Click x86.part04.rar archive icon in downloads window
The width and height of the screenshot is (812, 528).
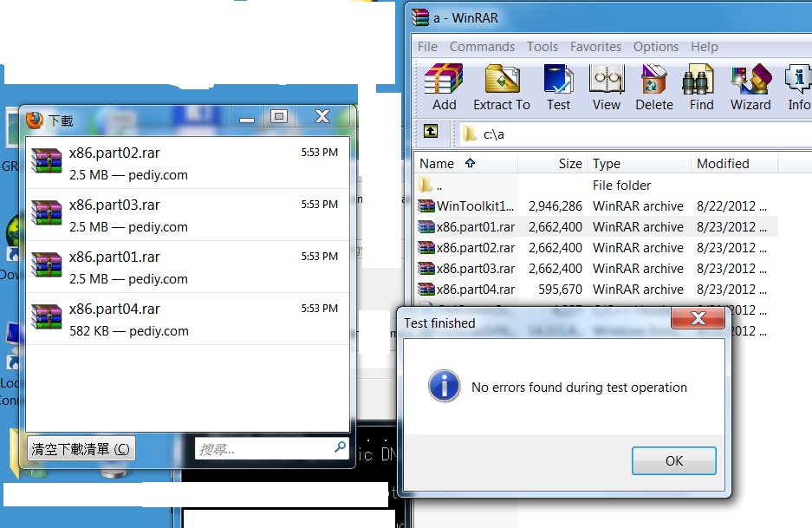click(47, 316)
